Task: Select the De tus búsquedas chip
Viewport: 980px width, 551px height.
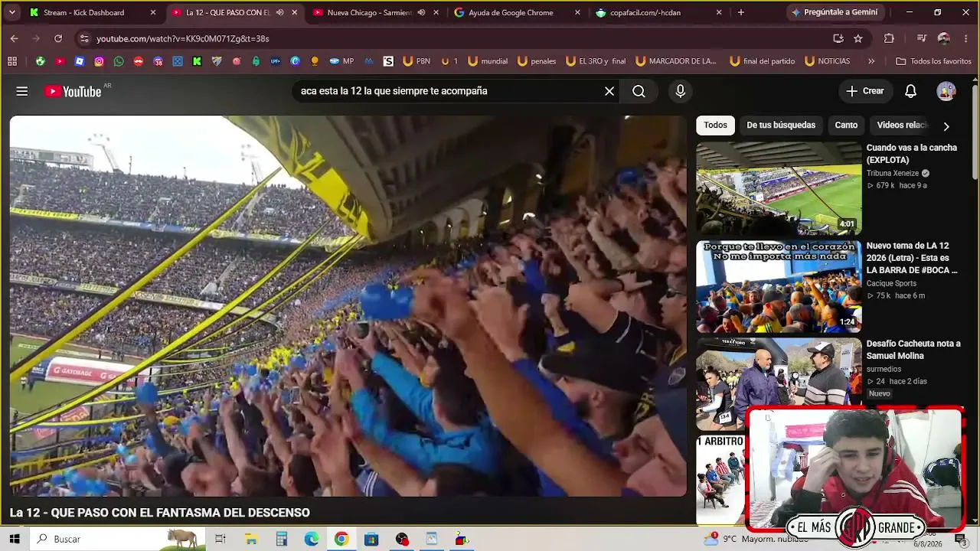Action: click(x=781, y=125)
